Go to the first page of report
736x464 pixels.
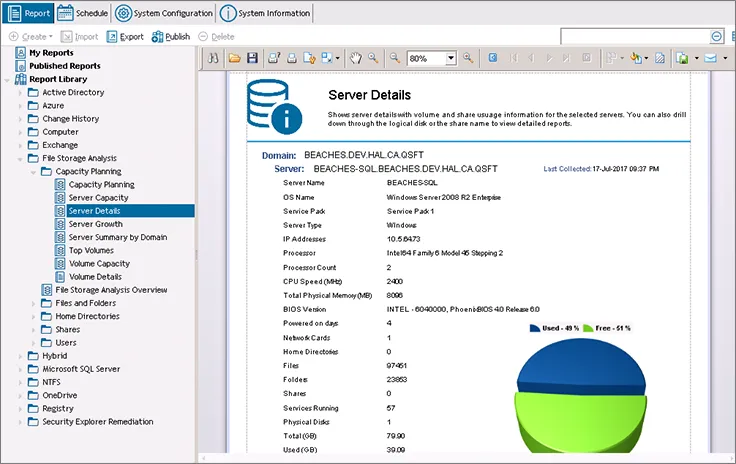tap(514, 58)
